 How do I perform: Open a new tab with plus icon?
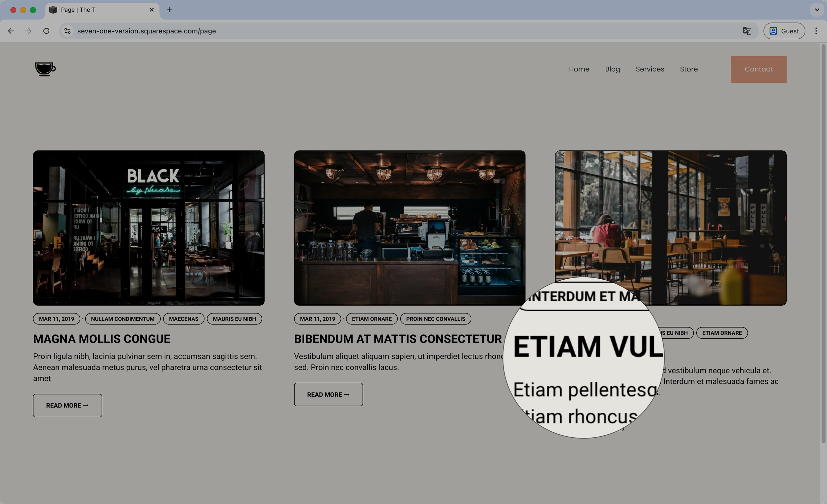coord(169,10)
